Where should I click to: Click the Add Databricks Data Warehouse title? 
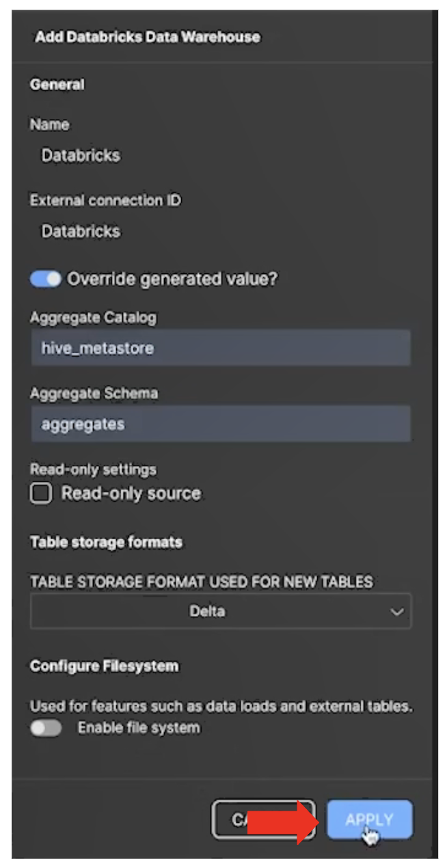(148, 37)
